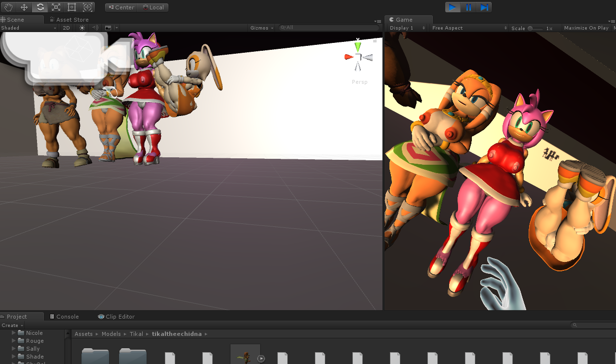The image size is (616, 364).
Task: Expand the Rouge folder
Action: (x=14, y=341)
